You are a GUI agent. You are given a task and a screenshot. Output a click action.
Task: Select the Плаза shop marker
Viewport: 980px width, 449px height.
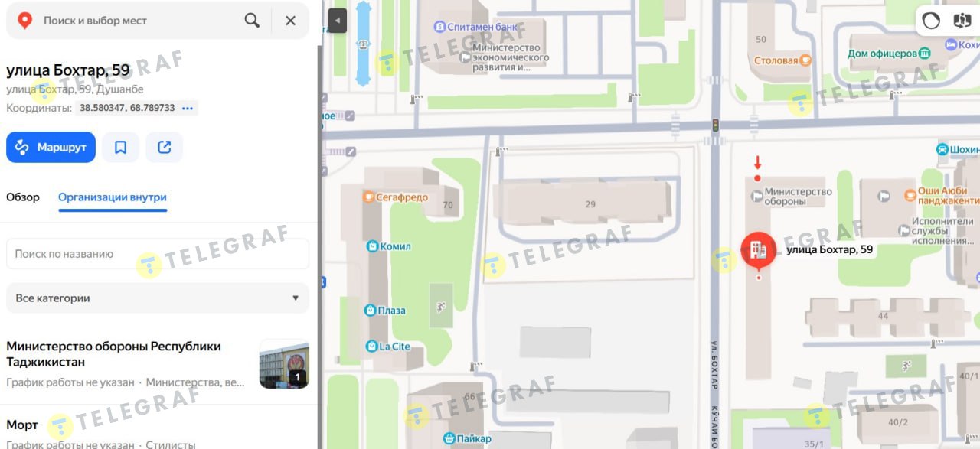point(371,311)
